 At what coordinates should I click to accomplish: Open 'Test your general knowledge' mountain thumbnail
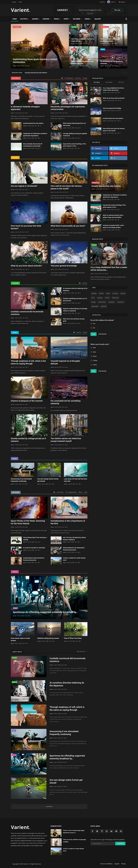pos(69,252)
